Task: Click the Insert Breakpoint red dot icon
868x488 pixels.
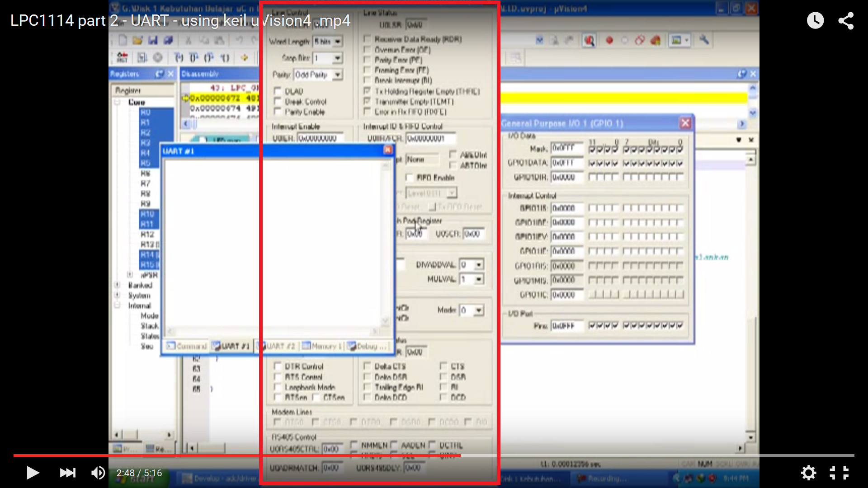Action: click(609, 41)
